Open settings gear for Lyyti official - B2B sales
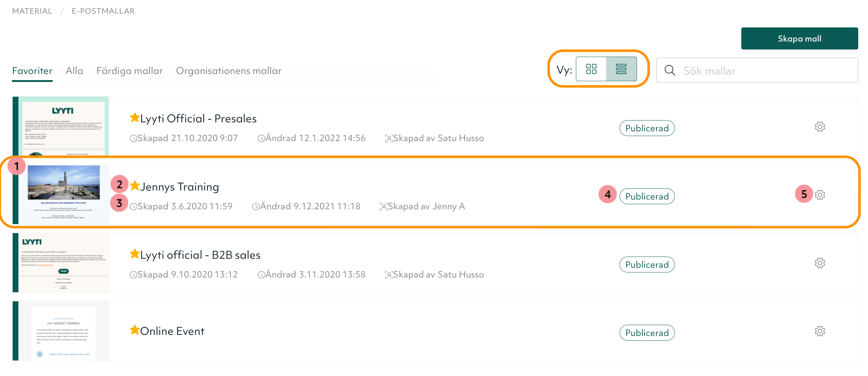 pos(820,263)
